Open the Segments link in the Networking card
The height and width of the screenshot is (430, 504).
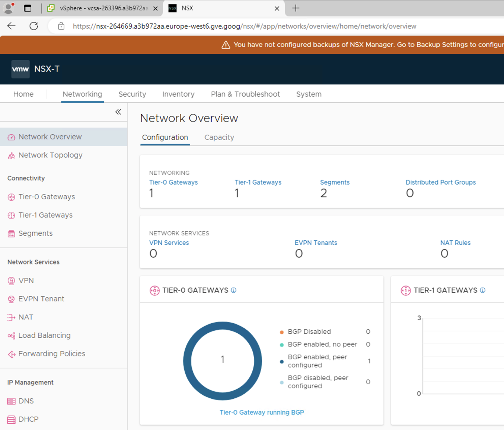[x=335, y=182]
